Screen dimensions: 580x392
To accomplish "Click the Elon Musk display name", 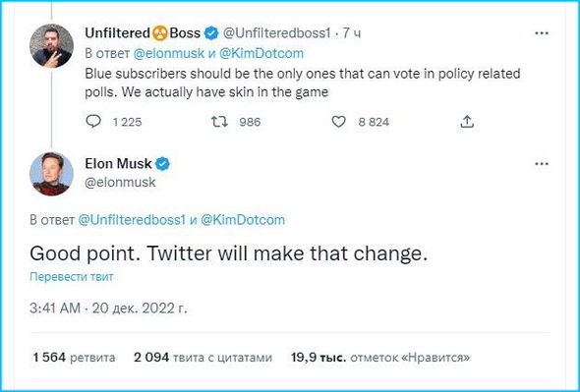I will (x=118, y=163).
